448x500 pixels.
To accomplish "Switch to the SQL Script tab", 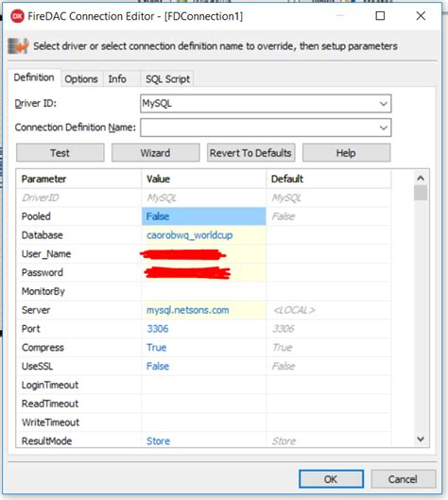I will 167,79.
